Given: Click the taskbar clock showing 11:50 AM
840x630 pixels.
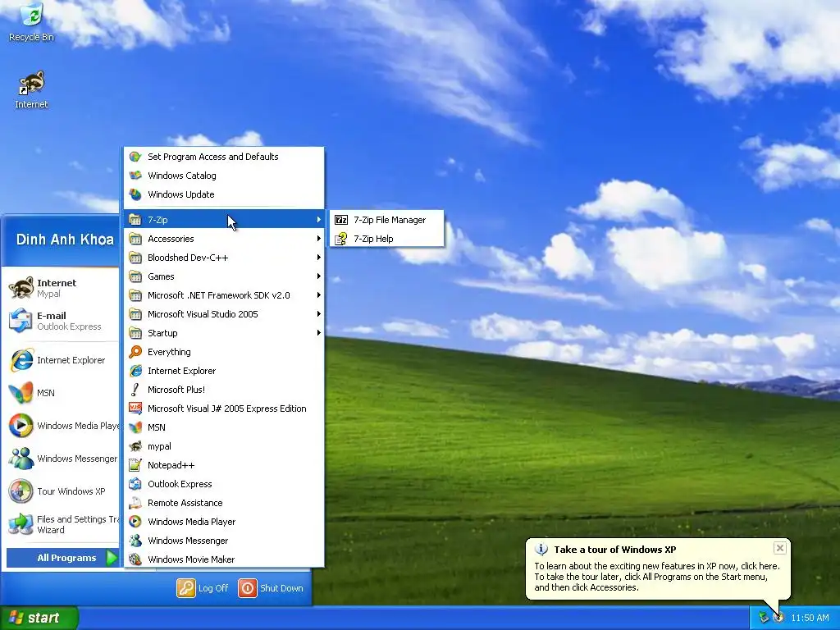Looking at the screenshot, I should point(810,618).
